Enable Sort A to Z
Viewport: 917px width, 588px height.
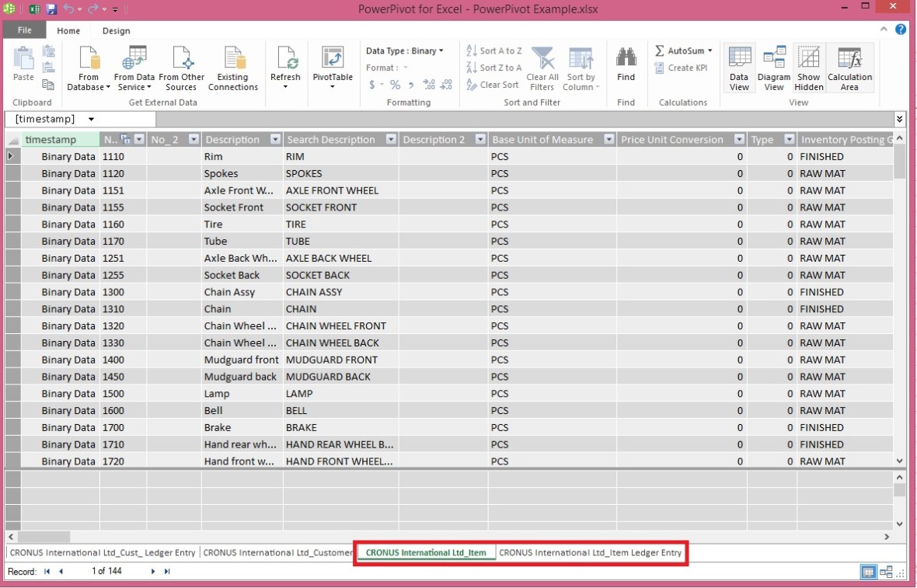click(493, 50)
